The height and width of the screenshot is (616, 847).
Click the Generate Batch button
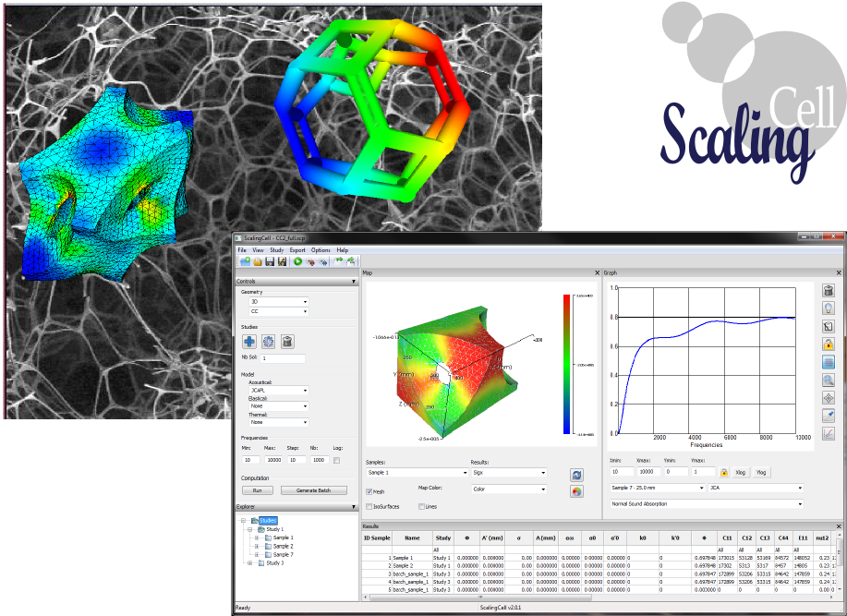(x=313, y=490)
